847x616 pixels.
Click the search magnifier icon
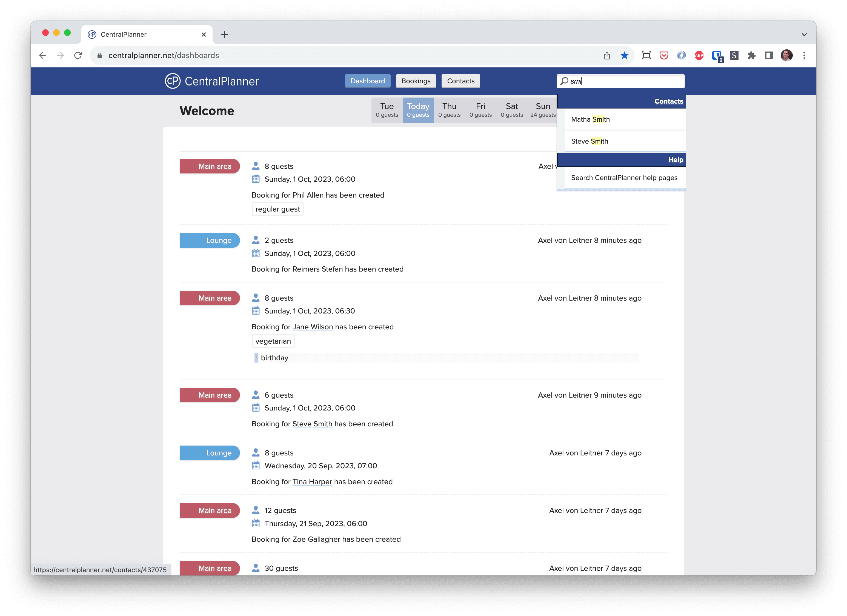coord(564,81)
